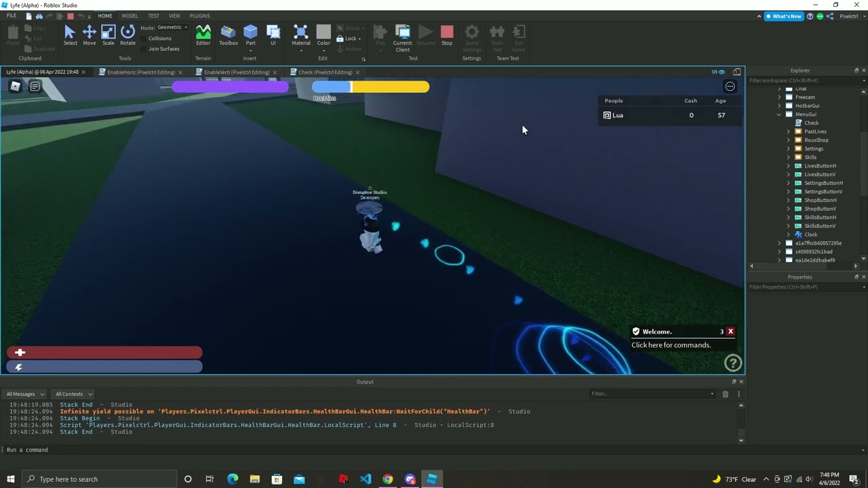The height and width of the screenshot is (488, 868).
Task: Select the Check script in Explorer
Action: click(x=811, y=123)
